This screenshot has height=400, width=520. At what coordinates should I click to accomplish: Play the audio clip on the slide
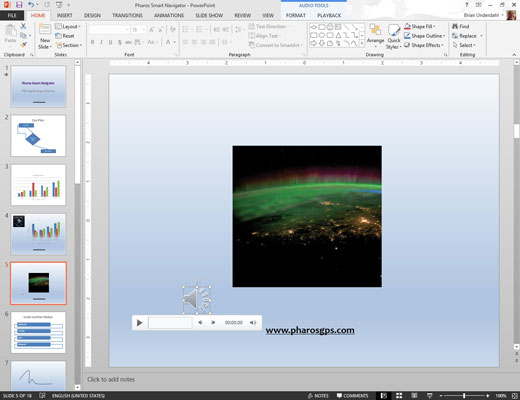140,323
